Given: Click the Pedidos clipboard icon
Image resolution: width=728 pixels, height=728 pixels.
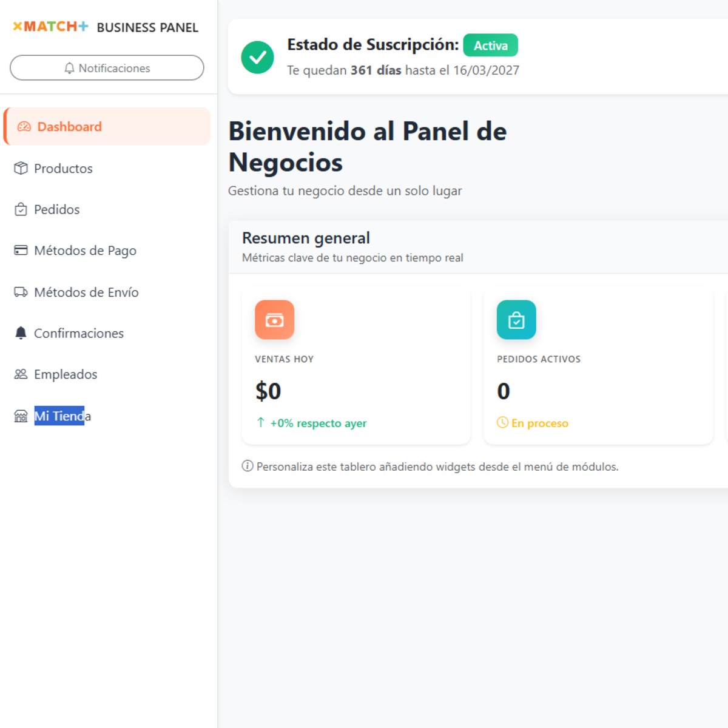Looking at the screenshot, I should [x=21, y=209].
